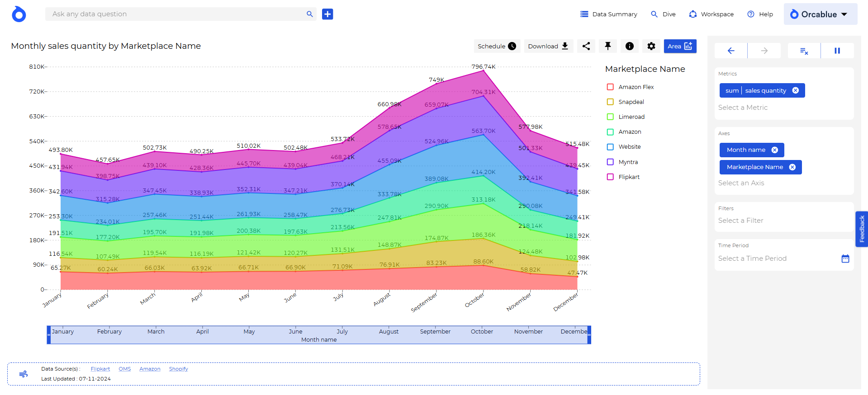Open Workspace menu
868x395 pixels.
[711, 14]
